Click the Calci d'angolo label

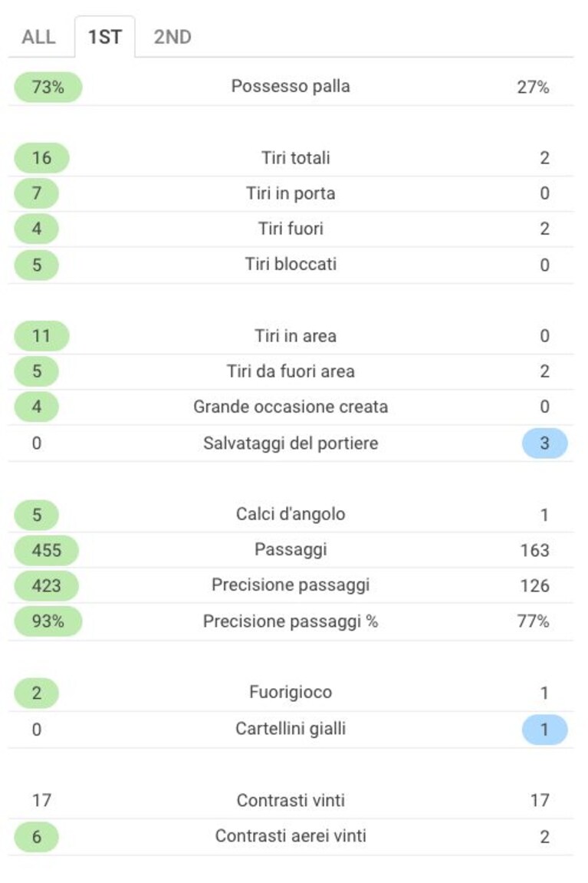(x=291, y=514)
